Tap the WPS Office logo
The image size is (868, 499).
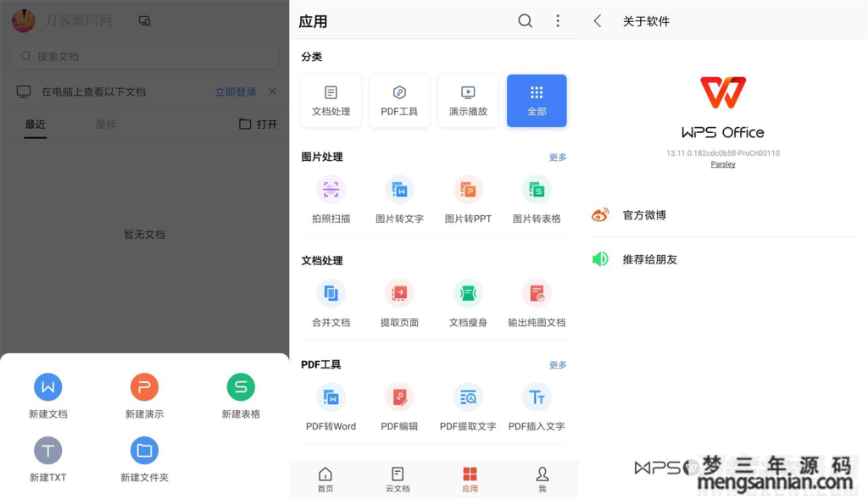tap(723, 92)
